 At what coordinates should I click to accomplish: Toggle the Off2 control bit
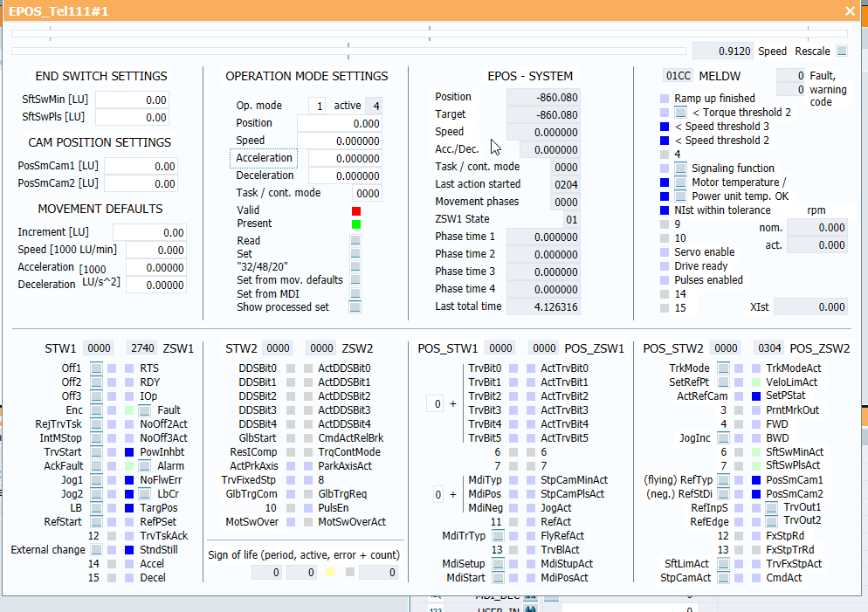[96, 382]
